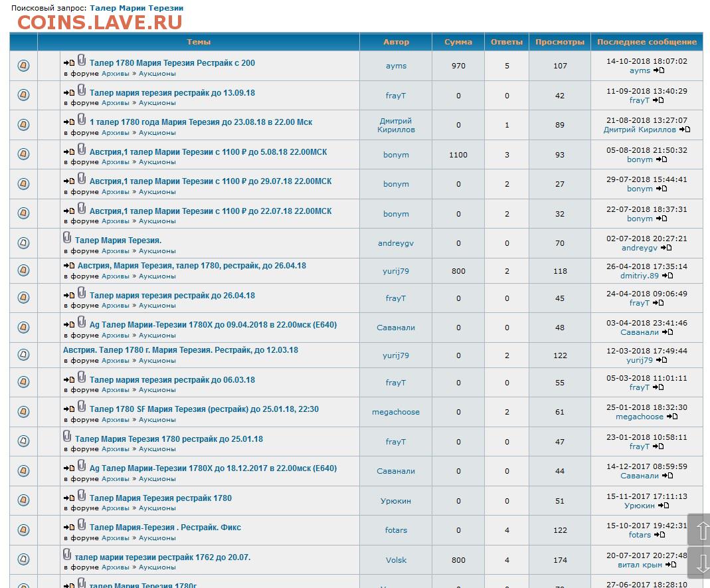The image size is (710, 588).
Task: Click the last-post arrow next to Дмитрий Кириллов, 21-08-2018
Action: point(685,130)
